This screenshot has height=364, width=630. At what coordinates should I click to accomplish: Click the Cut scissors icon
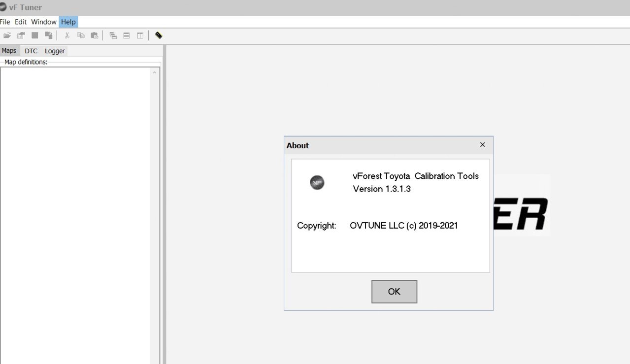pos(67,35)
